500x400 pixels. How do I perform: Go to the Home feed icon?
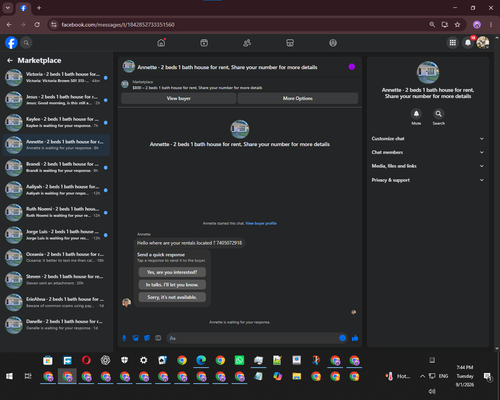(x=161, y=43)
